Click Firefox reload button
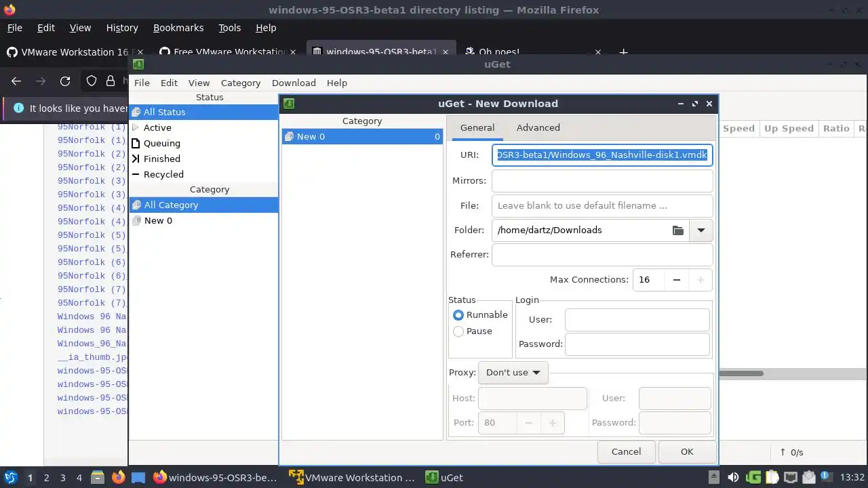This screenshot has height=488, width=868. tap(65, 81)
